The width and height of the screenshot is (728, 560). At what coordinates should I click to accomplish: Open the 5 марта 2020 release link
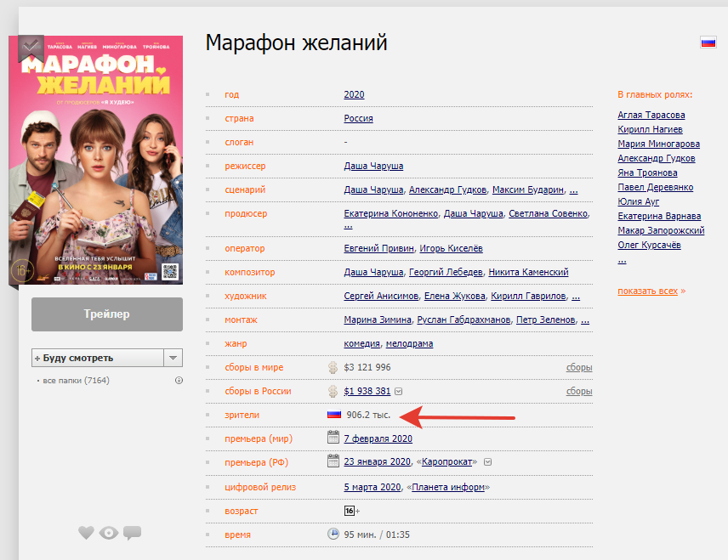[x=372, y=487]
